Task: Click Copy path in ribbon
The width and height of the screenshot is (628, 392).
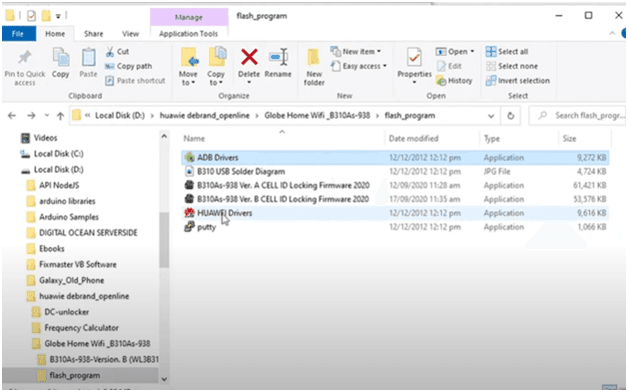Action: pyautogui.click(x=129, y=66)
